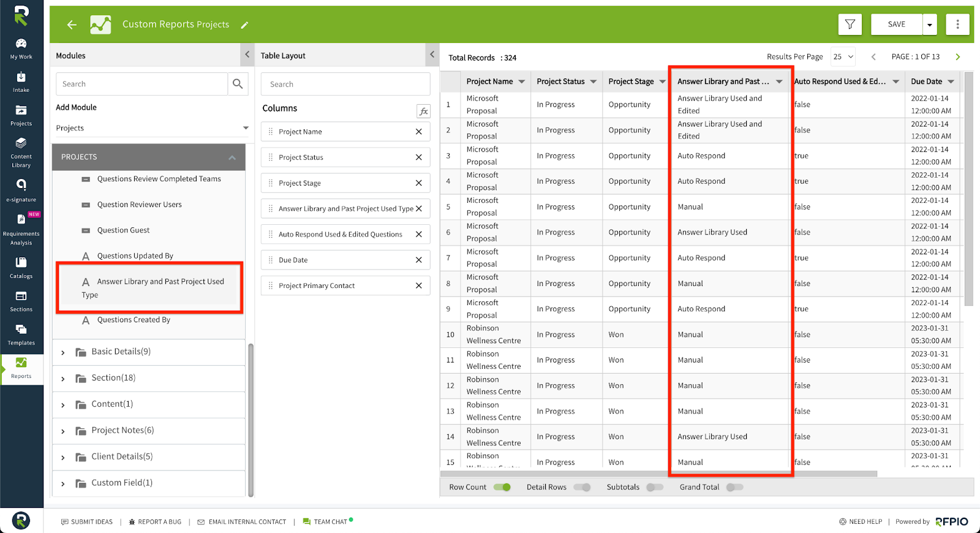Open the Intake sidebar icon
This screenshot has width=980, height=533.
click(21, 82)
